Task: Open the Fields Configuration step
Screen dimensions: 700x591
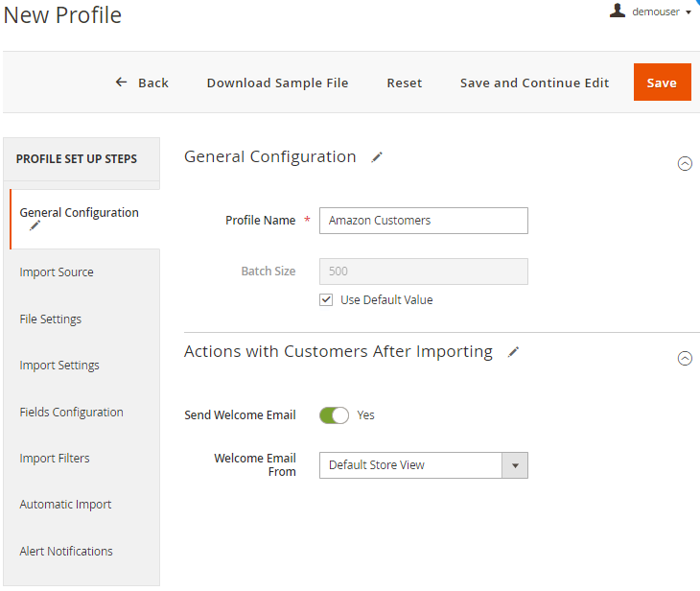Action: point(71,412)
